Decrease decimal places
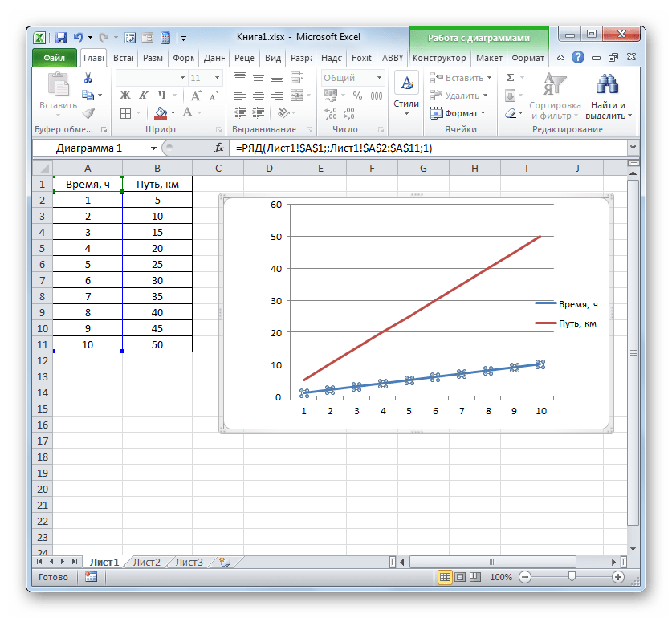This screenshot has height=618, width=672. (x=348, y=113)
